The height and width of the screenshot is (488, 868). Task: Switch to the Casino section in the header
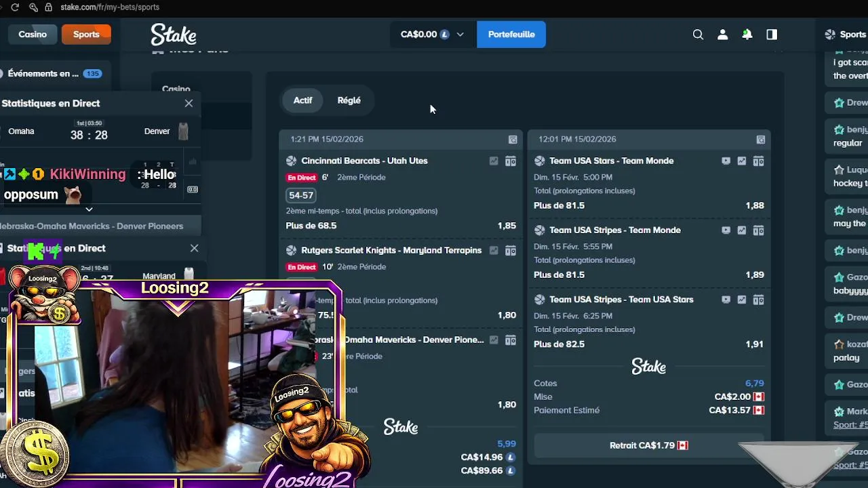click(x=33, y=34)
